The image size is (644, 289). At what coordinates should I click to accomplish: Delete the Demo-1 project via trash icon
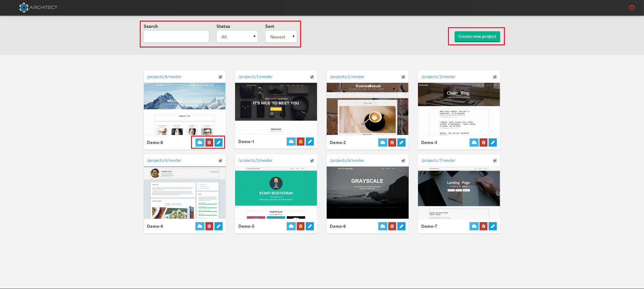coord(300,142)
